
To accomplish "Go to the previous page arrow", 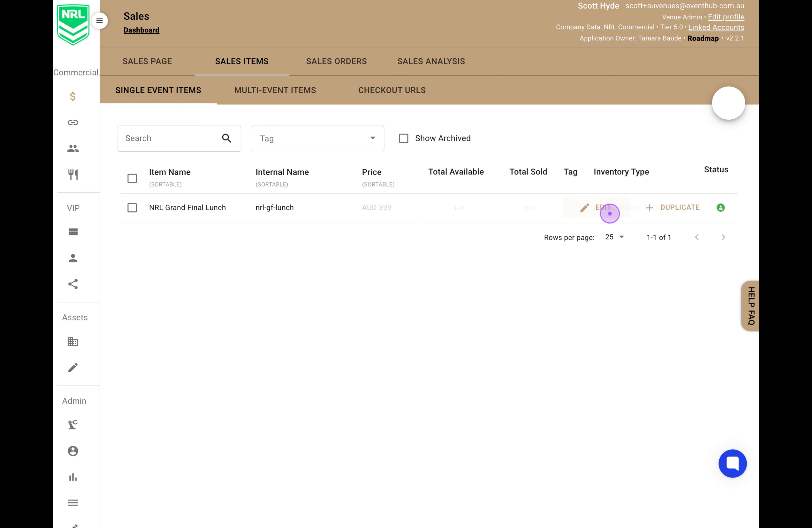I will click(x=697, y=237).
